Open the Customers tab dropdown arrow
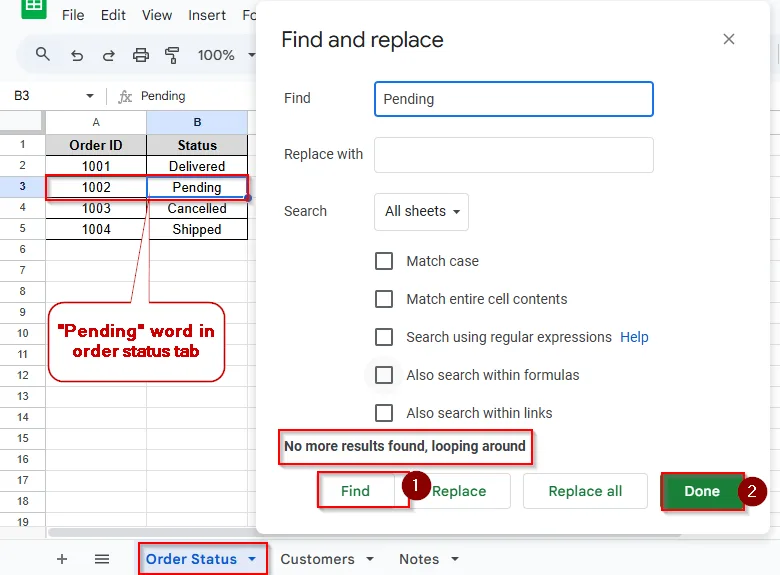 click(370, 559)
